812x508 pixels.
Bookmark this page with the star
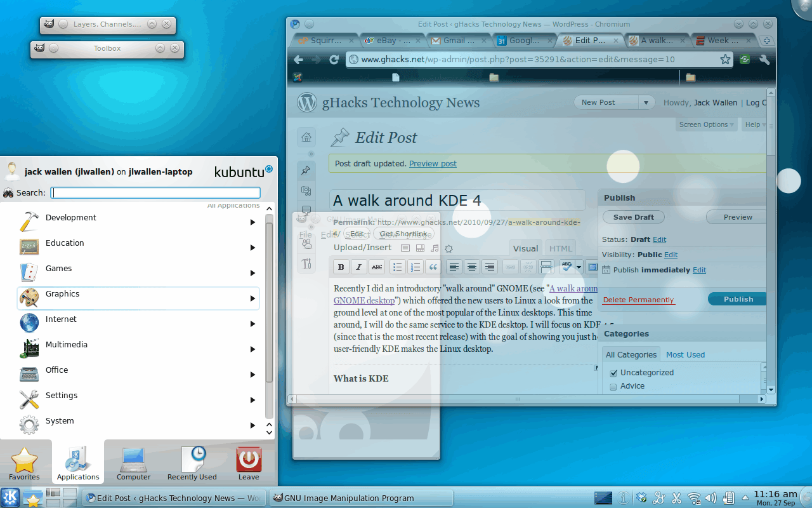point(725,60)
